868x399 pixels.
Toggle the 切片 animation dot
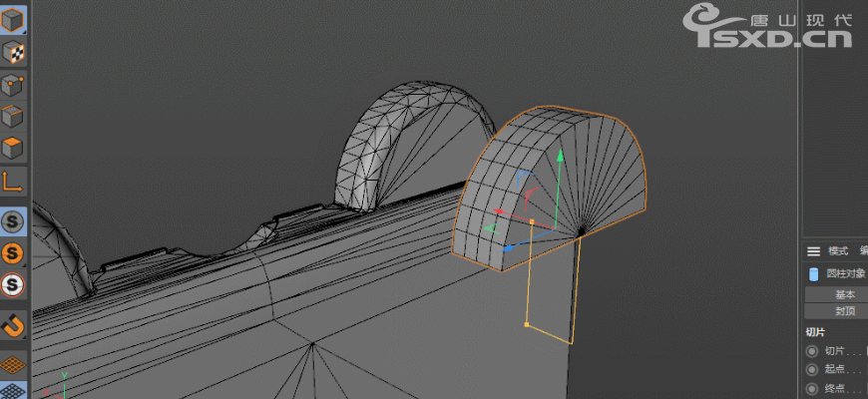[812, 351]
